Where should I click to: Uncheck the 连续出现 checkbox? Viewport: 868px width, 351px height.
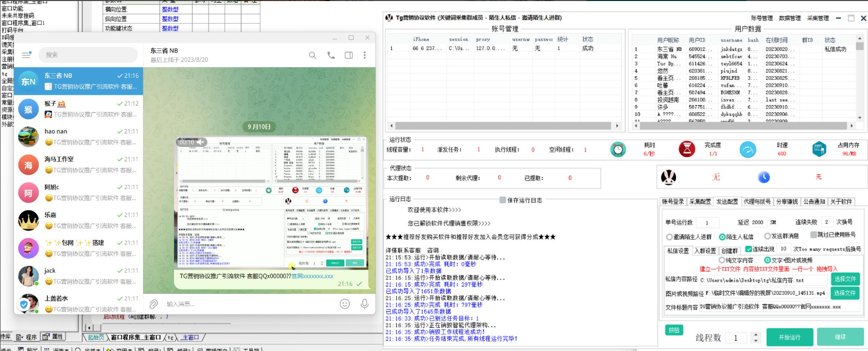(x=749, y=249)
